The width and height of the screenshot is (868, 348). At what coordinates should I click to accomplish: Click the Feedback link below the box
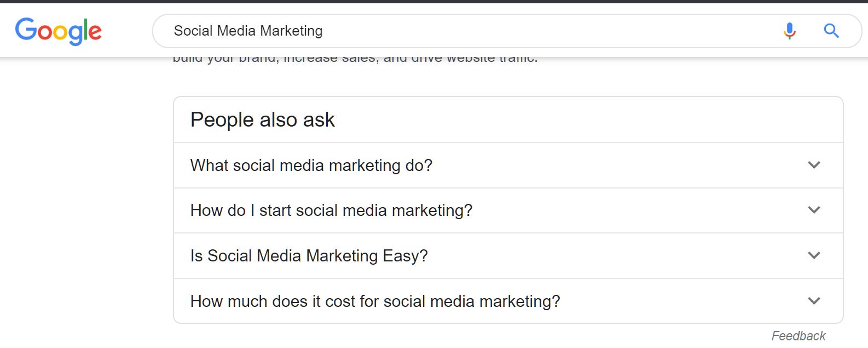[x=798, y=336]
